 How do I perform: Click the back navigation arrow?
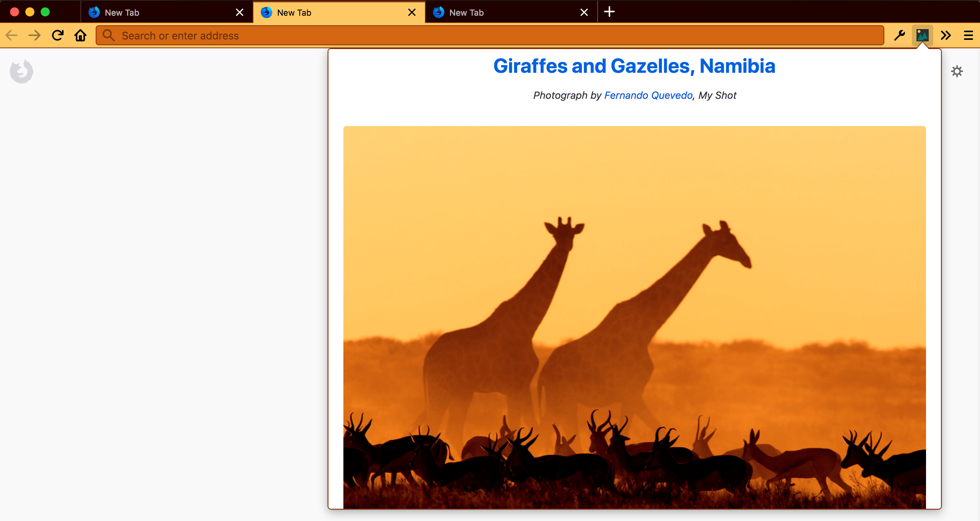(11, 36)
